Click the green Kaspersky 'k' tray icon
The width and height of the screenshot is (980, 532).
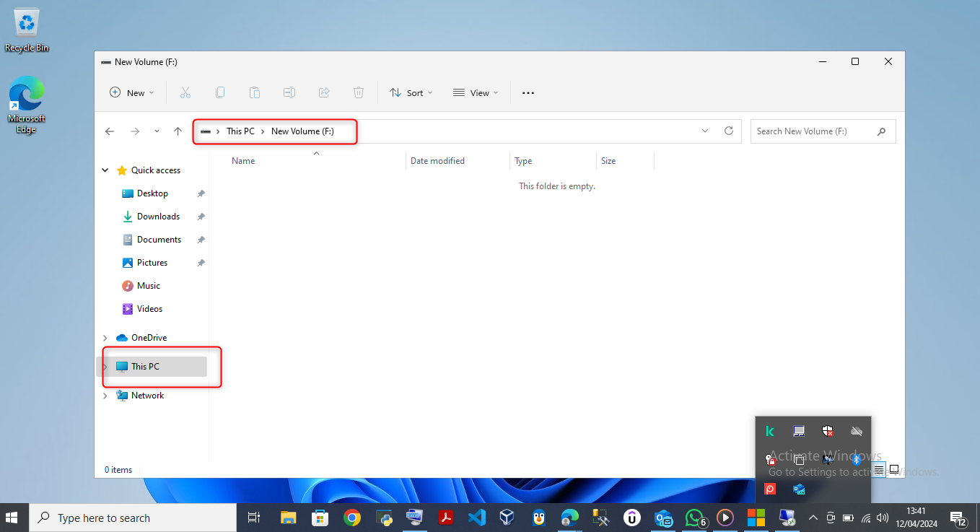[770, 431]
